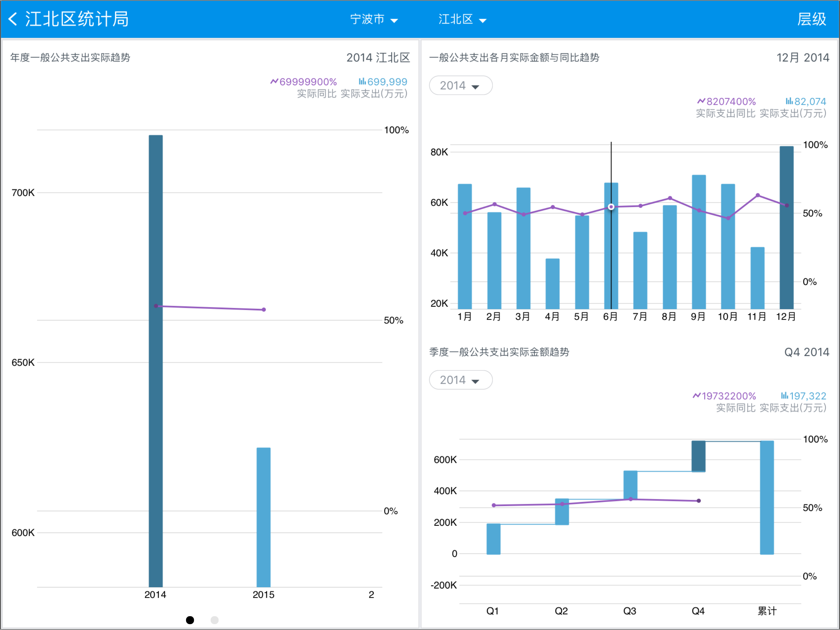Click the 一般公共支出各月实际金额与同比趋势 title

tap(514, 58)
